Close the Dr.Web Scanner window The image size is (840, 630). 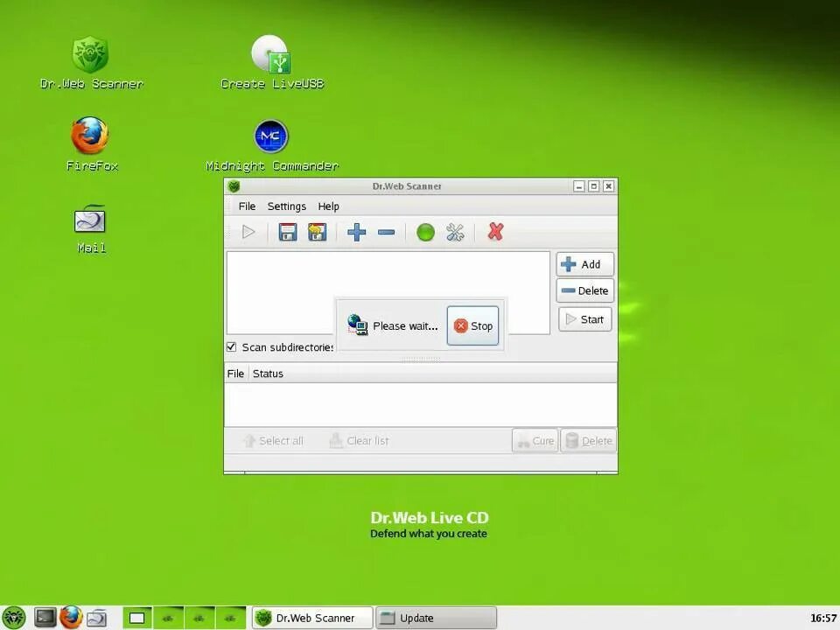pos(609,186)
